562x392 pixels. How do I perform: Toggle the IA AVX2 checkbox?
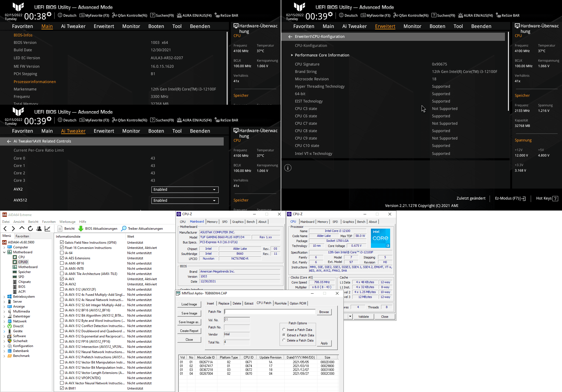62,284
